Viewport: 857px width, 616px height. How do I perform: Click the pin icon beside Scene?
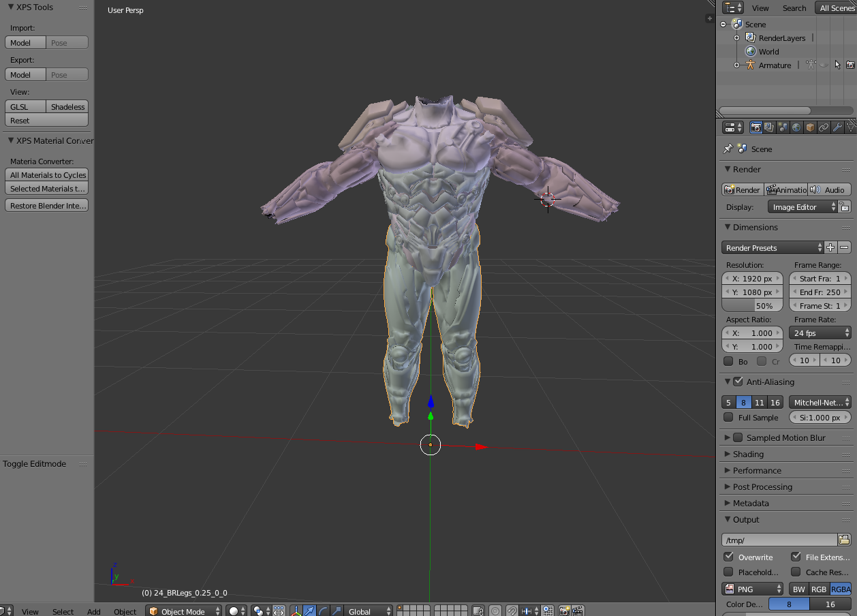pyautogui.click(x=728, y=149)
